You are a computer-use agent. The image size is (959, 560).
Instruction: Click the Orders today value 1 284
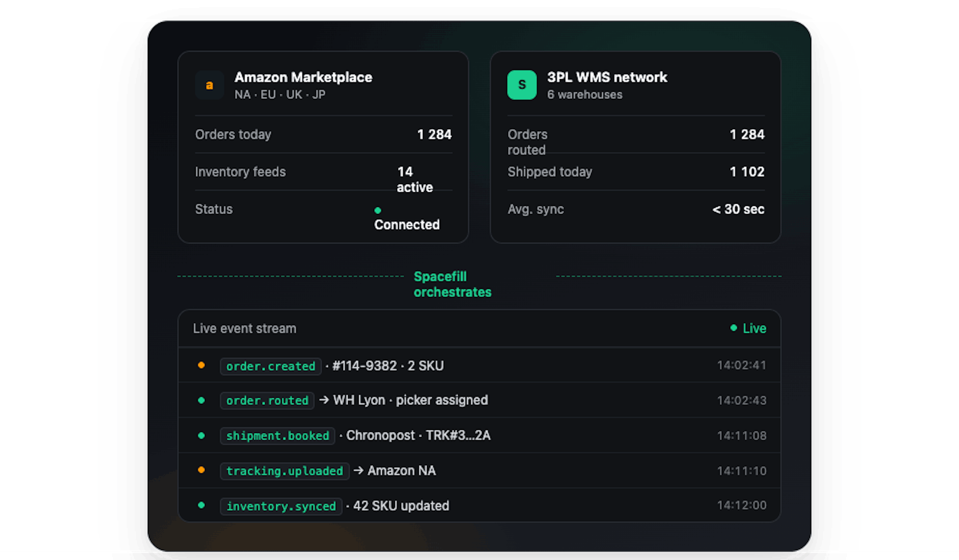coord(434,134)
